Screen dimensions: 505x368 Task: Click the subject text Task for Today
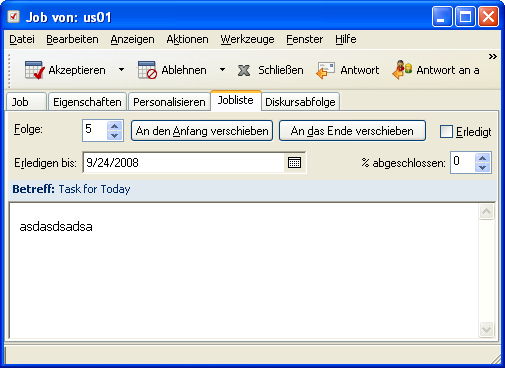94,189
